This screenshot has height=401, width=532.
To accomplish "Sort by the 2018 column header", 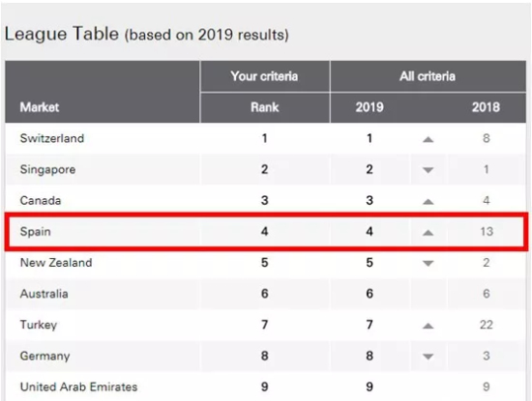I will pos(486,107).
